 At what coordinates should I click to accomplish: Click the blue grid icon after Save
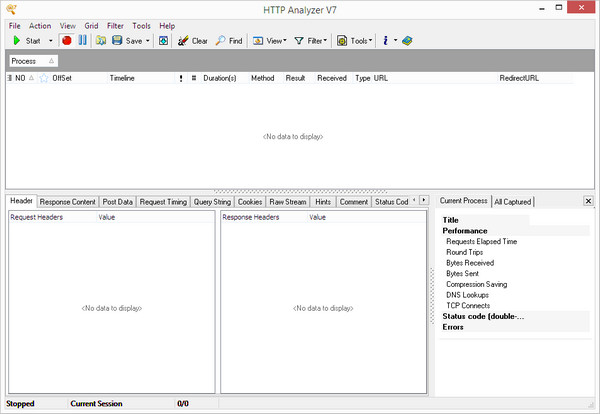coord(163,41)
